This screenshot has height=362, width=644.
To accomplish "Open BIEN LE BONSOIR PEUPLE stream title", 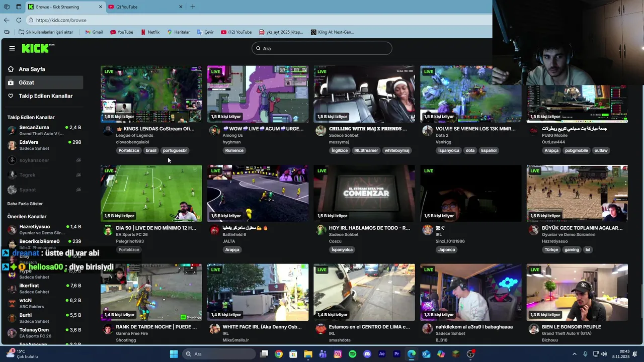I will pos(572,327).
